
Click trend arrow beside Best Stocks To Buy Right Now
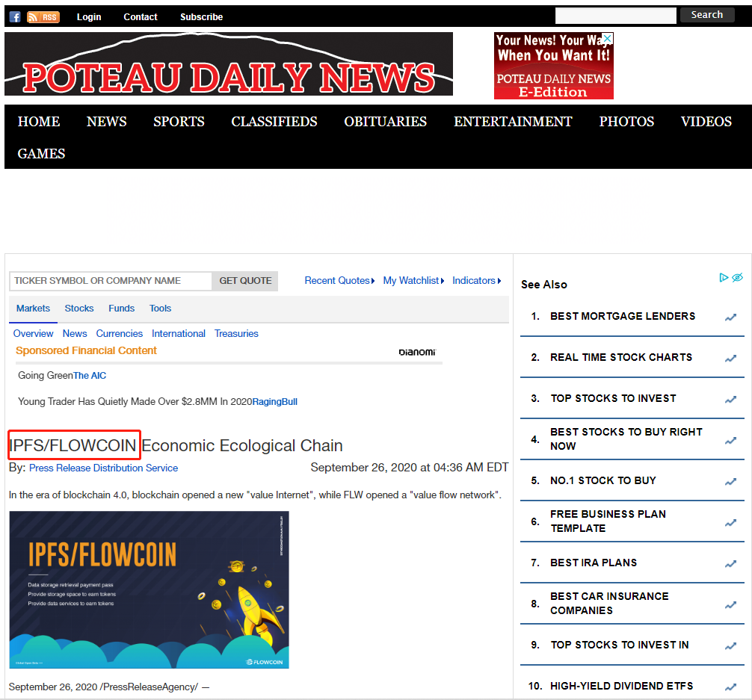730,441
